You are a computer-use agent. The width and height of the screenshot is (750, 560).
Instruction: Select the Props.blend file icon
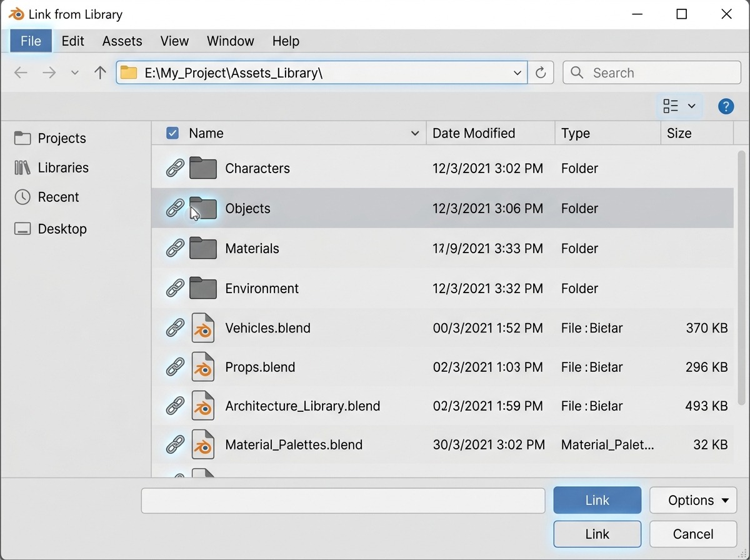[203, 367]
